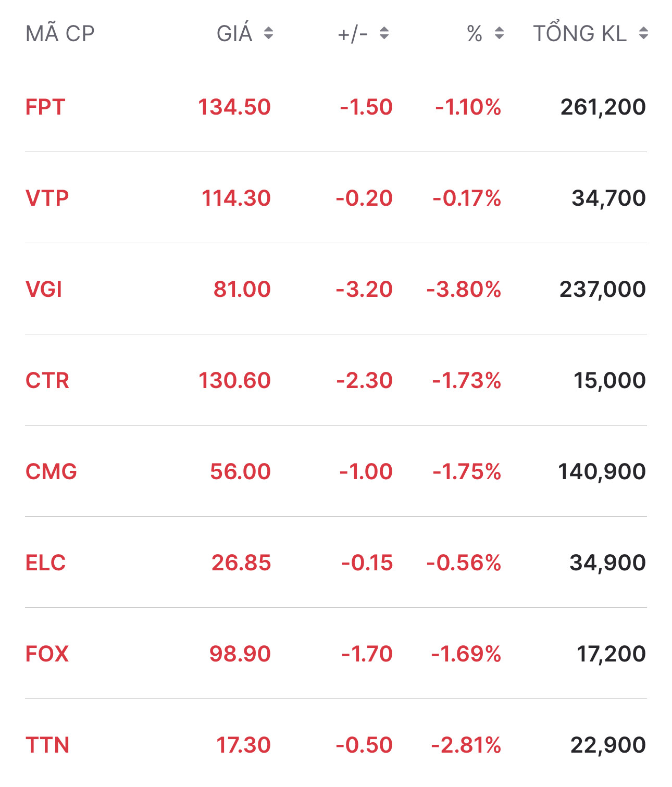Click the MÃ CP column header

(x=60, y=34)
